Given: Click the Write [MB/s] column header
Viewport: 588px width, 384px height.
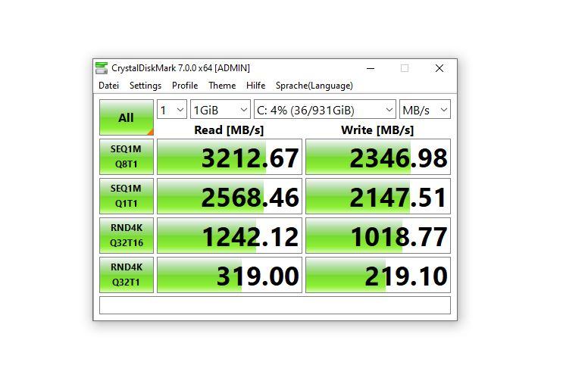Looking at the screenshot, I should coord(377,130).
